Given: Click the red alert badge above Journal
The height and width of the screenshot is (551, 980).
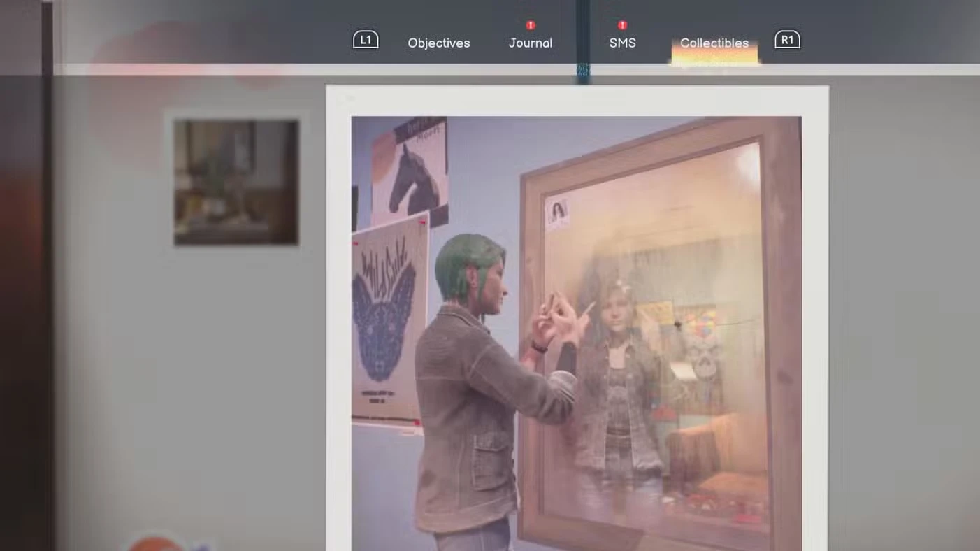Looking at the screenshot, I should [x=531, y=25].
